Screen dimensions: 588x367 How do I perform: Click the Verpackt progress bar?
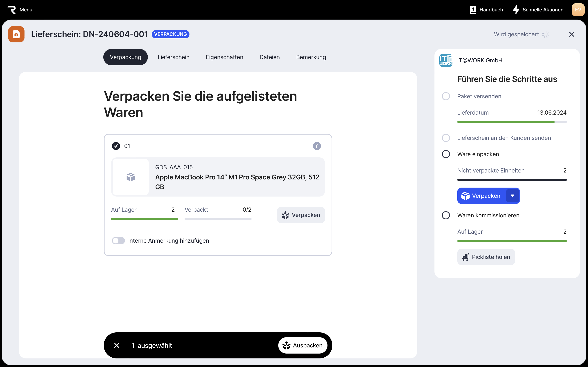[x=218, y=219]
